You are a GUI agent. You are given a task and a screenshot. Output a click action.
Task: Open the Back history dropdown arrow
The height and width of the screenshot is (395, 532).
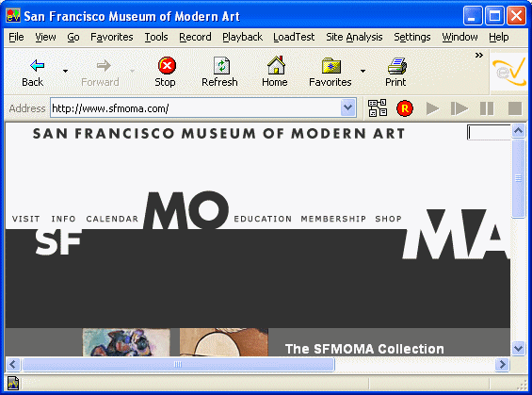coord(65,71)
